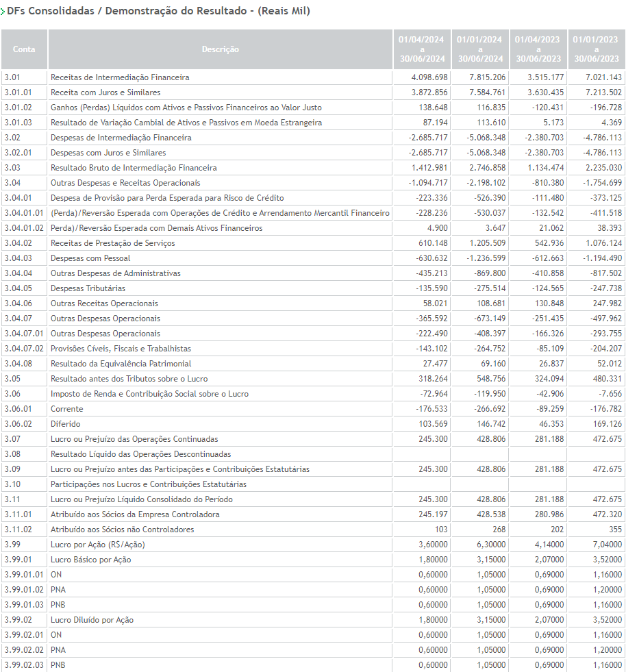
Task: Click Participações nos Lucros e Contribuições Estatutárias
Action: click(148, 484)
